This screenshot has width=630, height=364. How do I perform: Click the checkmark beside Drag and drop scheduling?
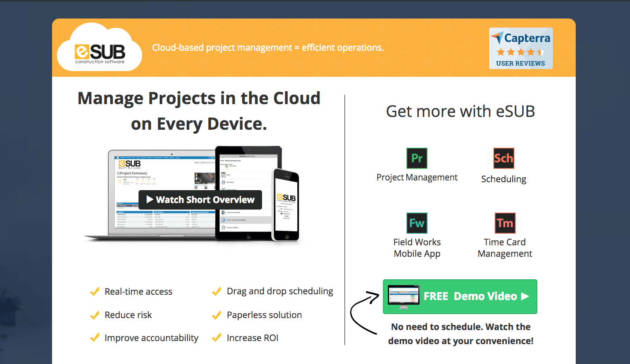tap(217, 291)
